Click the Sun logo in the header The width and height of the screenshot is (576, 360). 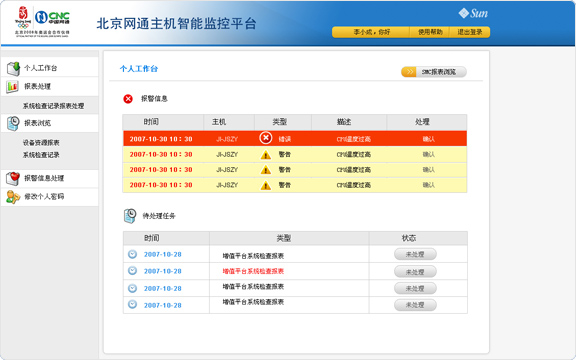(x=473, y=14)
